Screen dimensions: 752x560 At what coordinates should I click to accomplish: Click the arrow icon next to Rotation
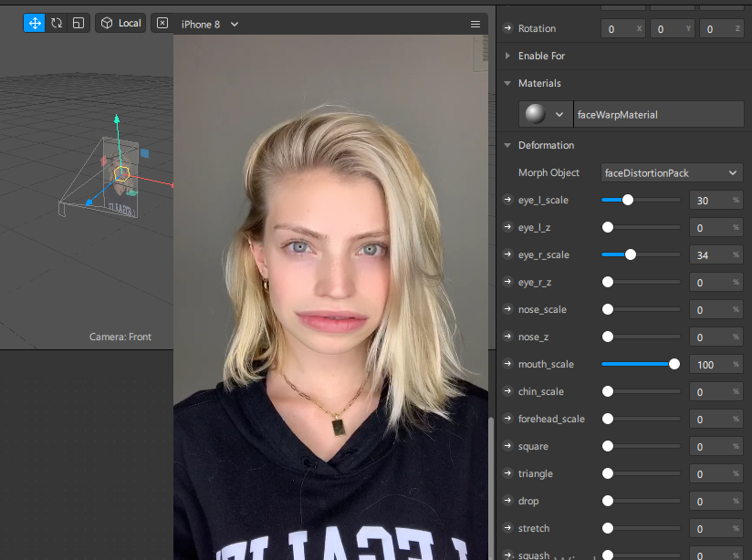[507, 27]
